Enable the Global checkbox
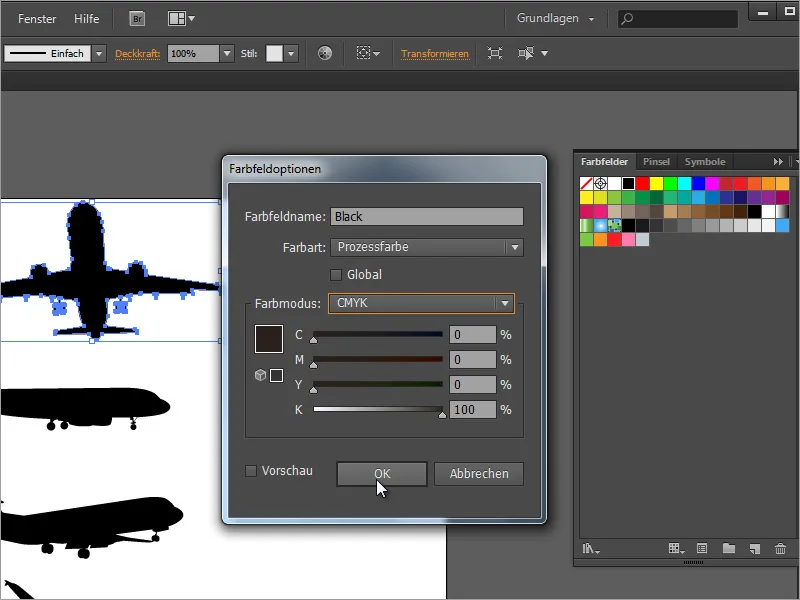The image size is (800, 600). (x=336, y=275)
